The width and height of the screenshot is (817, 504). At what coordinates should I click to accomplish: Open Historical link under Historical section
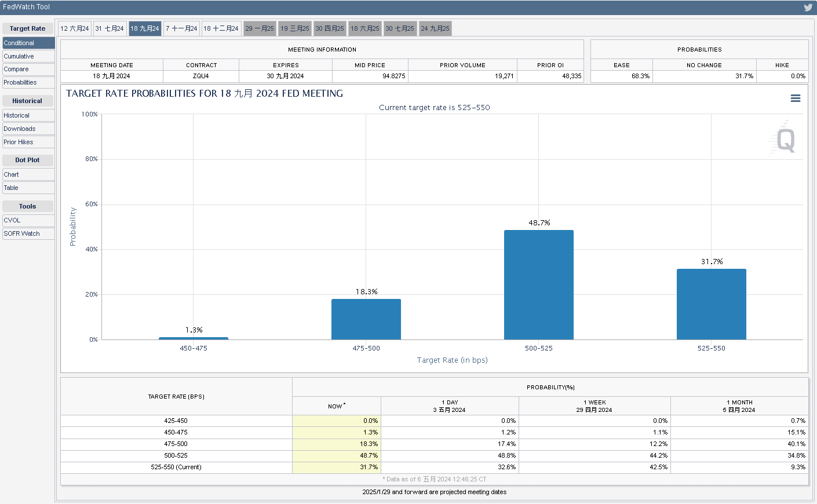coord(28,115)
